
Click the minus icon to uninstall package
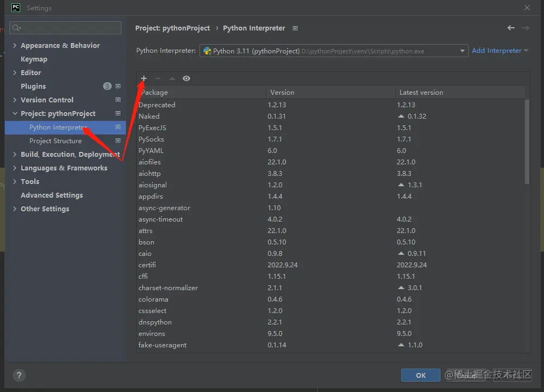[x=158, y=78]
